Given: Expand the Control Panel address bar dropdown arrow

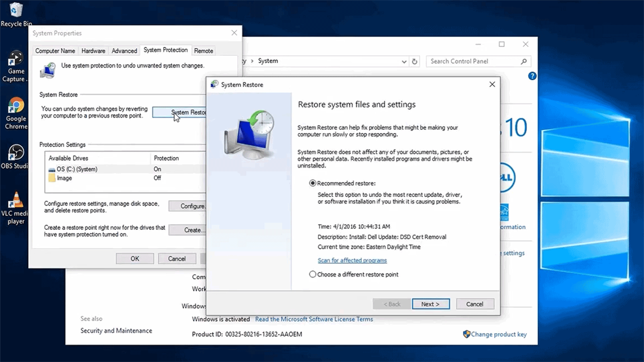Looking at the screenshot, I should (404, 61).
